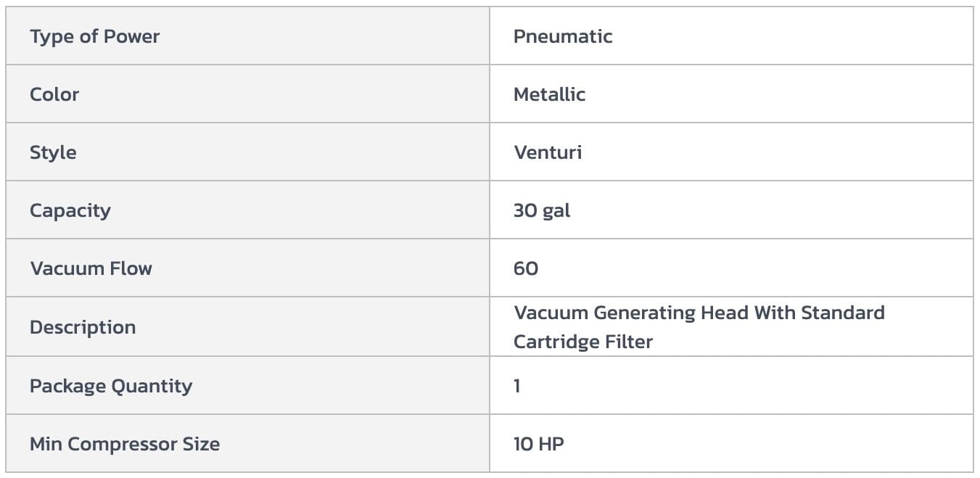
Task: Click the "Description" row label
Action: coord(83,327)
